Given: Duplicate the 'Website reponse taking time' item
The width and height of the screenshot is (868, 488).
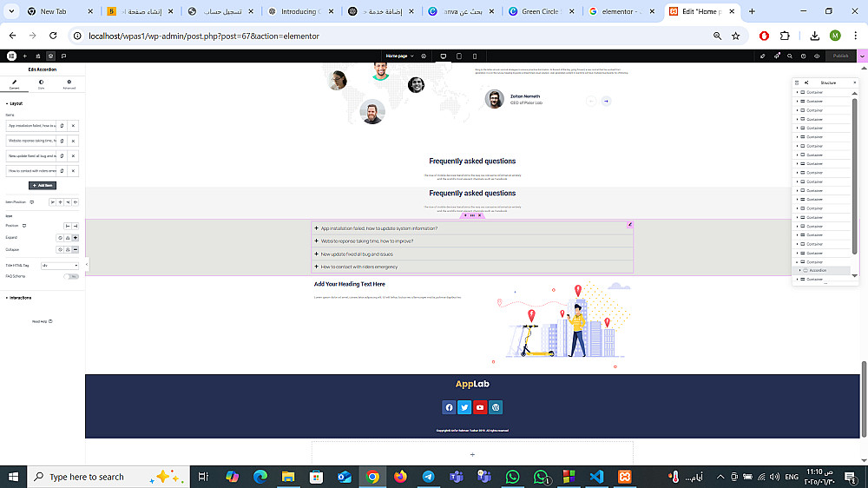Looking at the screenshot, I should (x=62, y=141).
